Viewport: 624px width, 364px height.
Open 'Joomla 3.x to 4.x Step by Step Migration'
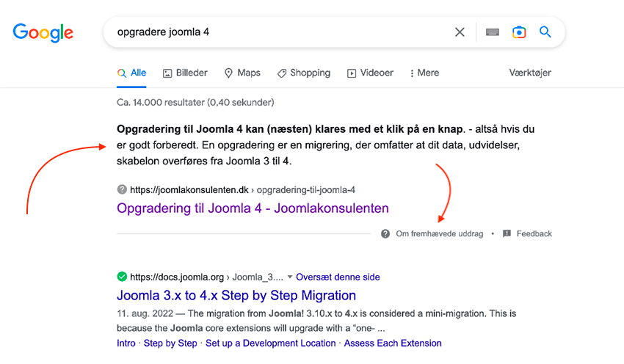[236, 295]
